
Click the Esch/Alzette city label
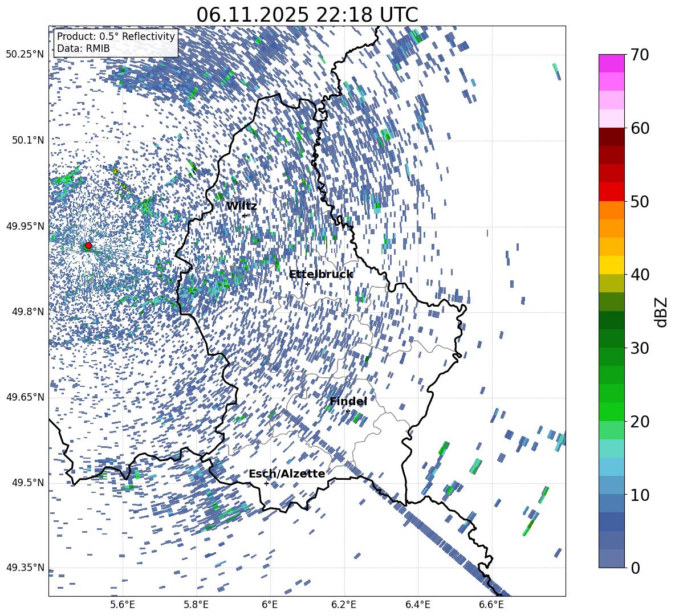287,474
